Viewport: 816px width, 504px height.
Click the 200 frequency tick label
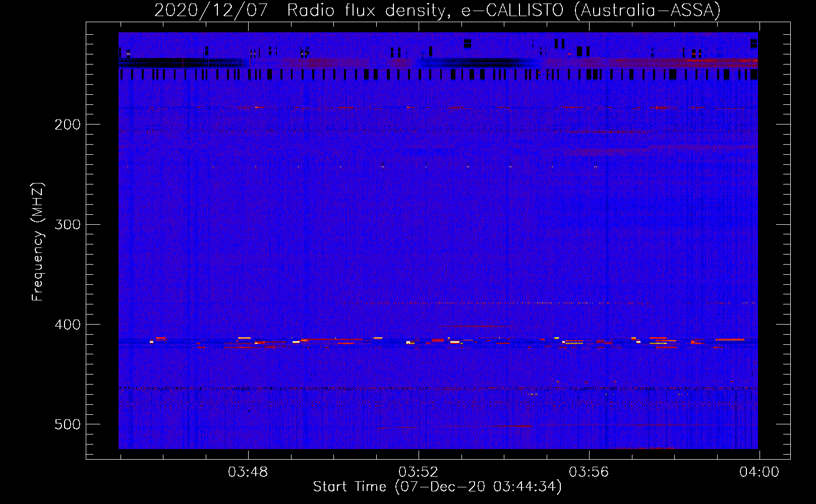[x=68, y=124]
